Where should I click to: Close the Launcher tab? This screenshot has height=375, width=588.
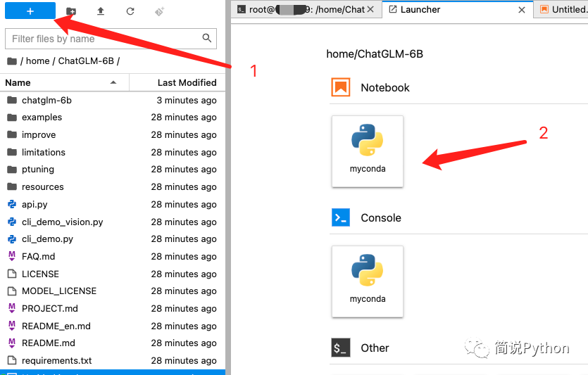click(522, 10)
